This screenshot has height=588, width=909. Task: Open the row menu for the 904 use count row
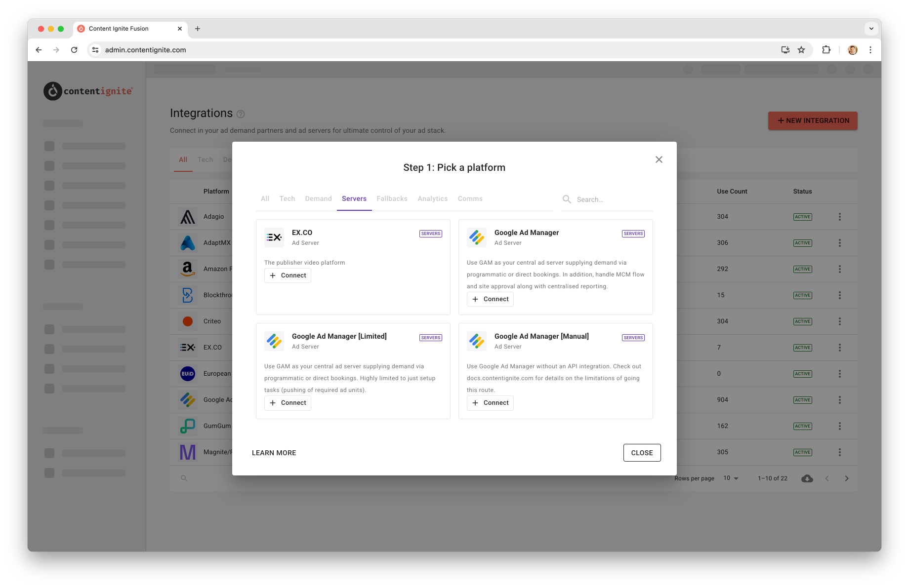click(840, 400)
